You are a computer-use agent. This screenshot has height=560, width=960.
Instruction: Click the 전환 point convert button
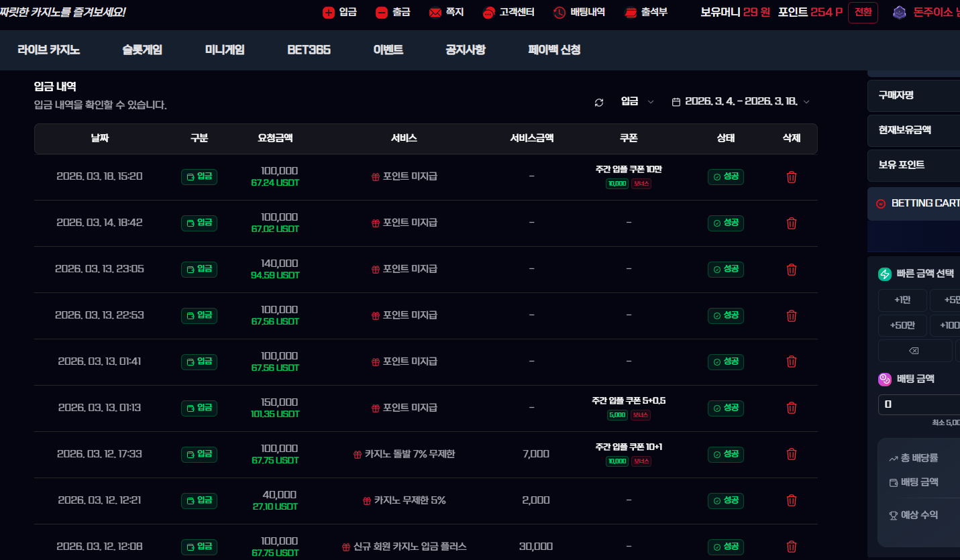[x=863, y=12]
